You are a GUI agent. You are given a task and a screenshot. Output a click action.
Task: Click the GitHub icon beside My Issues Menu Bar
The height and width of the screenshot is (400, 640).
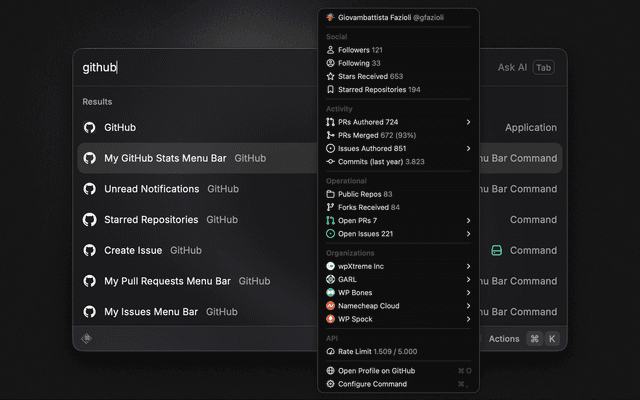89,312
